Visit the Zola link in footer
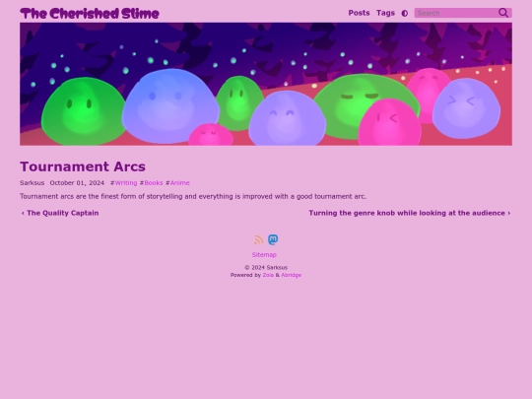Screen dimensions: 532x399 click(x=268, y=275)
